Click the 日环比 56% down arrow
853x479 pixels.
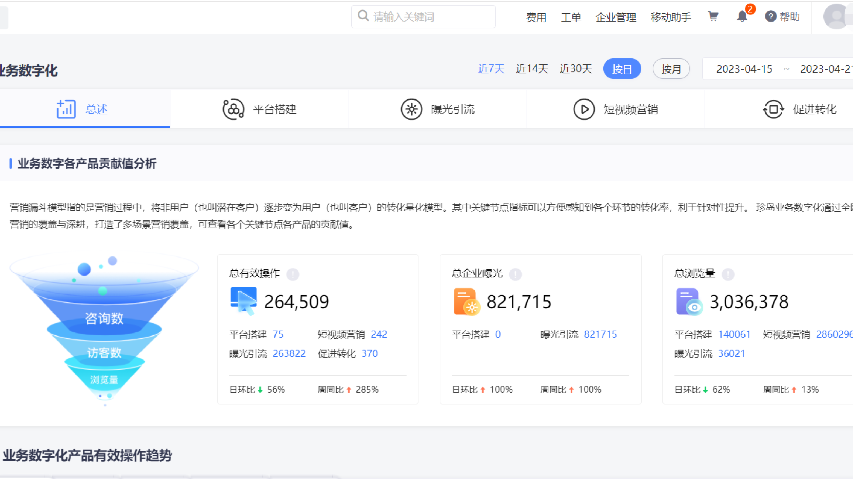coord(260,390)
